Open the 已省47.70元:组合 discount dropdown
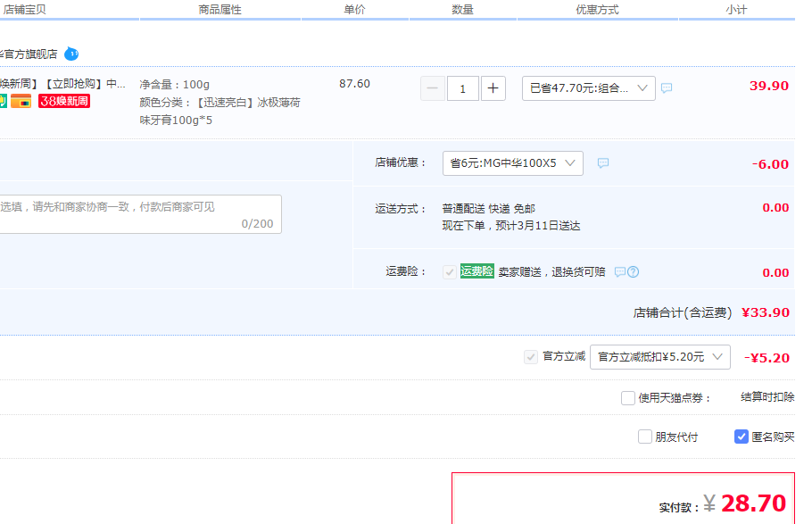Viewport: 812px width, 524px height. pos(589,88)
